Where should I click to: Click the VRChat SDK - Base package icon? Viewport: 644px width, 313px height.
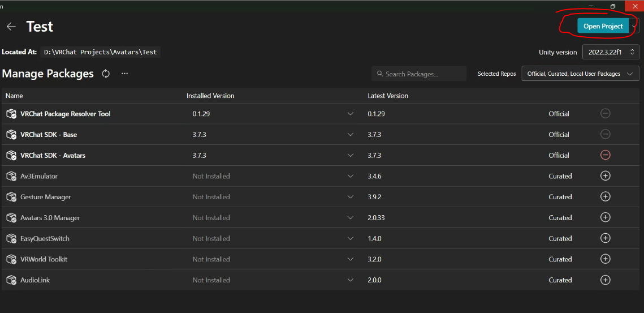tap(11, 135)
